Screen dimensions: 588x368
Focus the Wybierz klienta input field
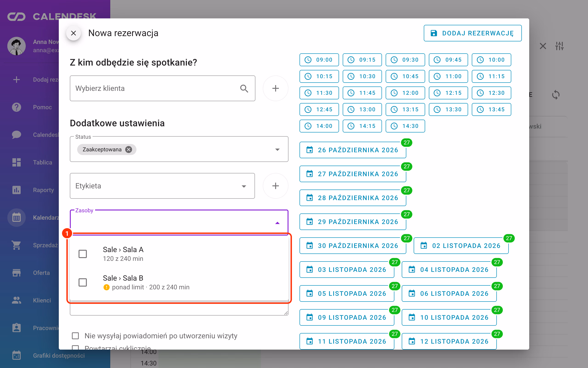pyautogui.click(x=162, y=88)
